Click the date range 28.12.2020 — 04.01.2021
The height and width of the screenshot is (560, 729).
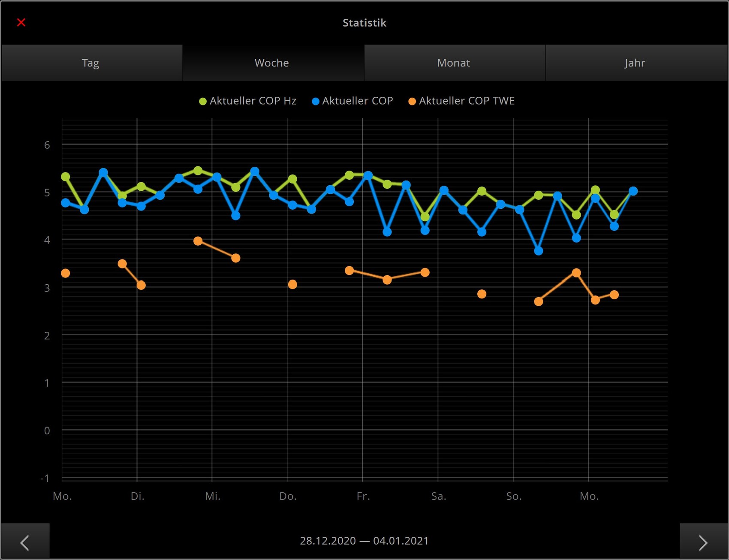click(x=364, y=541)
